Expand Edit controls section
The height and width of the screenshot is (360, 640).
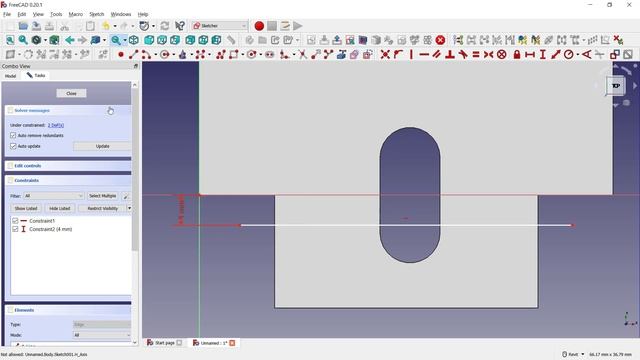[68, 166]
